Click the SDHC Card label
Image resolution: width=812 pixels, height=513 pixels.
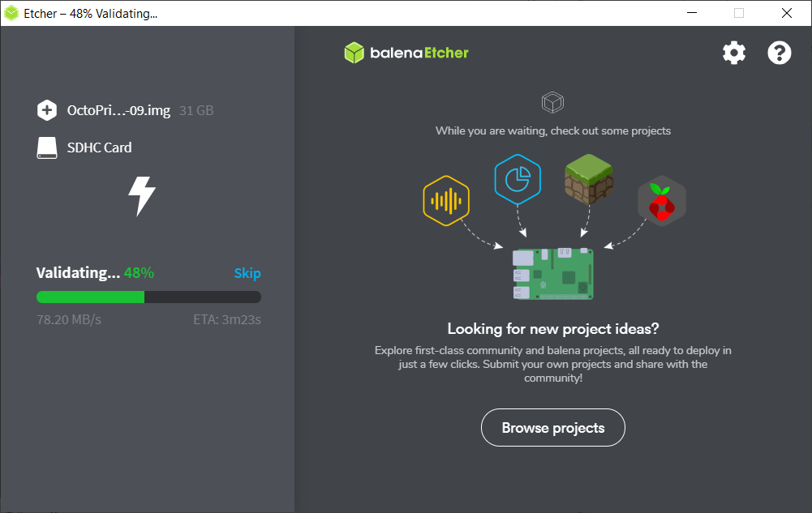99,147
